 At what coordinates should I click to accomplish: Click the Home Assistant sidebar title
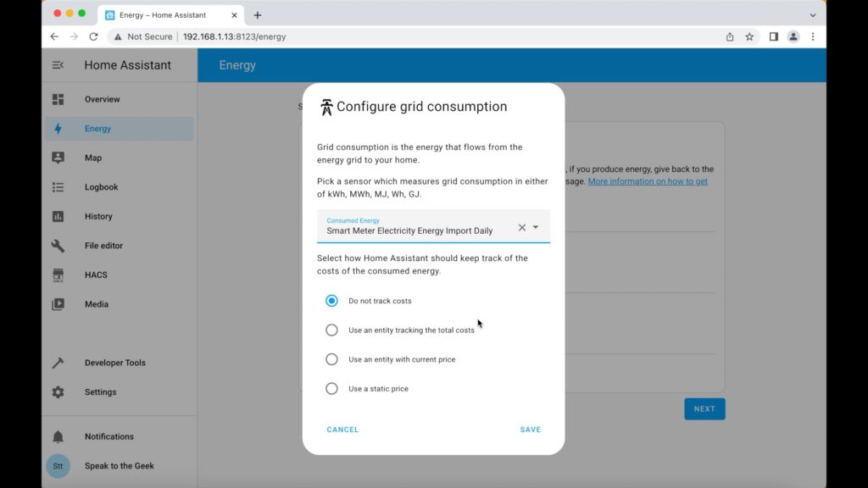click(x=127, y=65)
